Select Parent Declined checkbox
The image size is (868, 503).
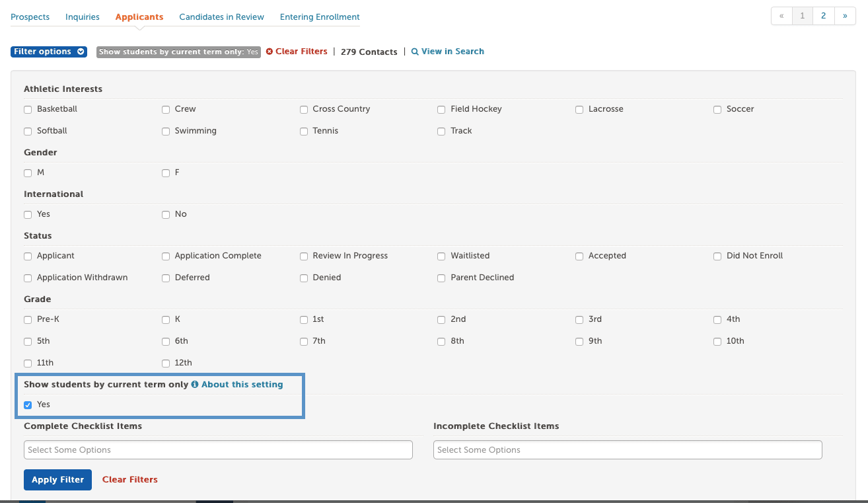[x=441, y=278]
